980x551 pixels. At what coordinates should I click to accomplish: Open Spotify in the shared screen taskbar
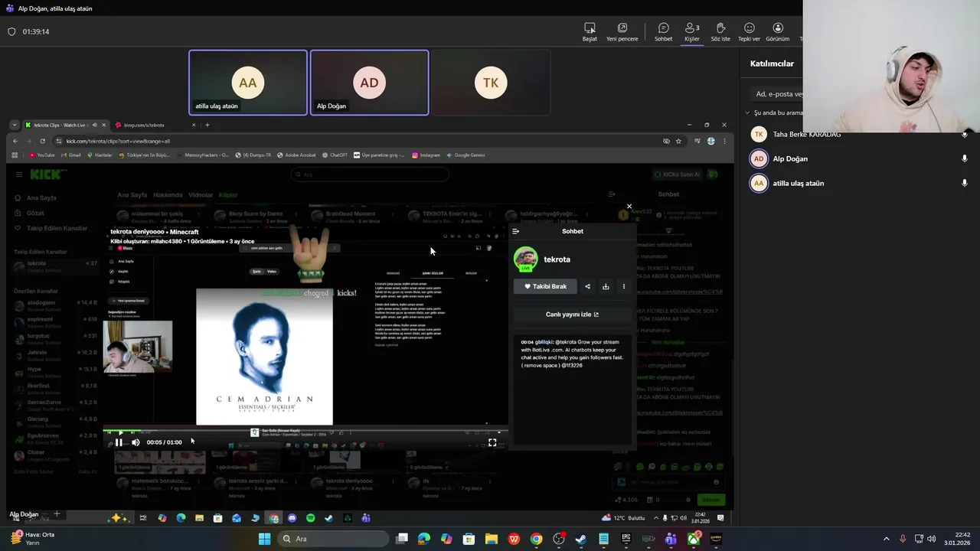coord(310,518)
